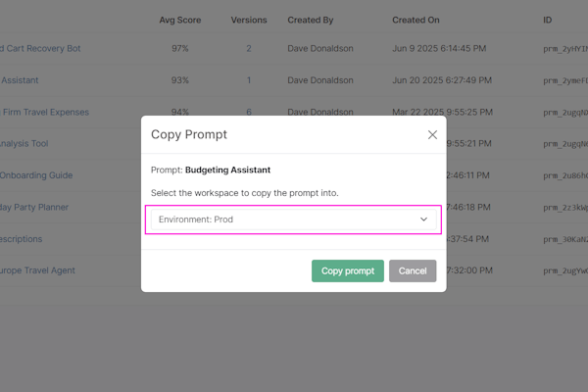Open the Environment: Prod workspace dropdown
Image resolution: width=588 pixels, height=392 pixels.
point(294,220)
